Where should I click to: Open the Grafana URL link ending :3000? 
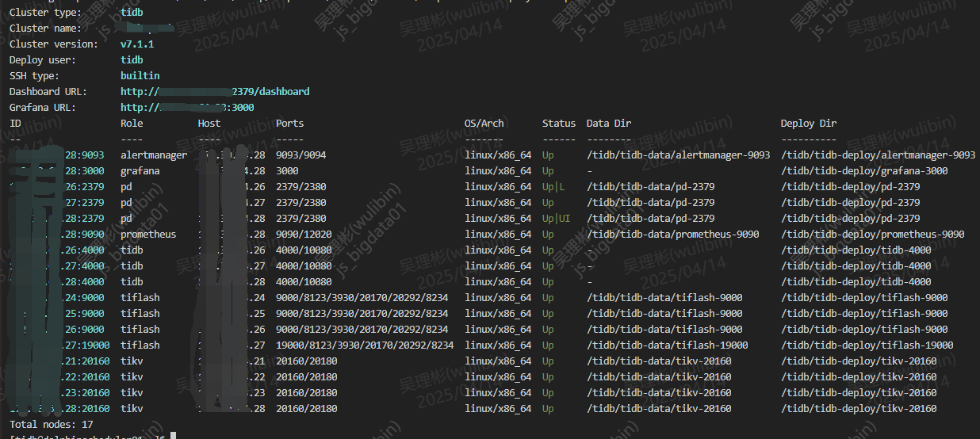(x=187, y=108)
